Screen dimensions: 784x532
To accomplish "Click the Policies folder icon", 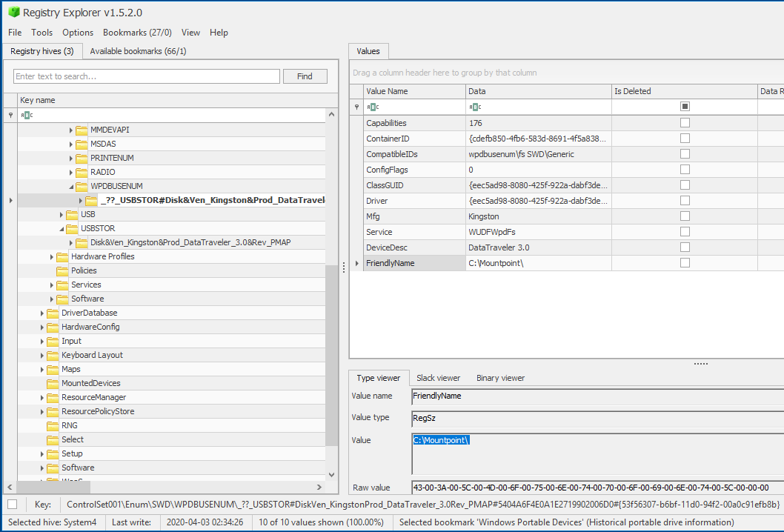I will pos(62,270).
